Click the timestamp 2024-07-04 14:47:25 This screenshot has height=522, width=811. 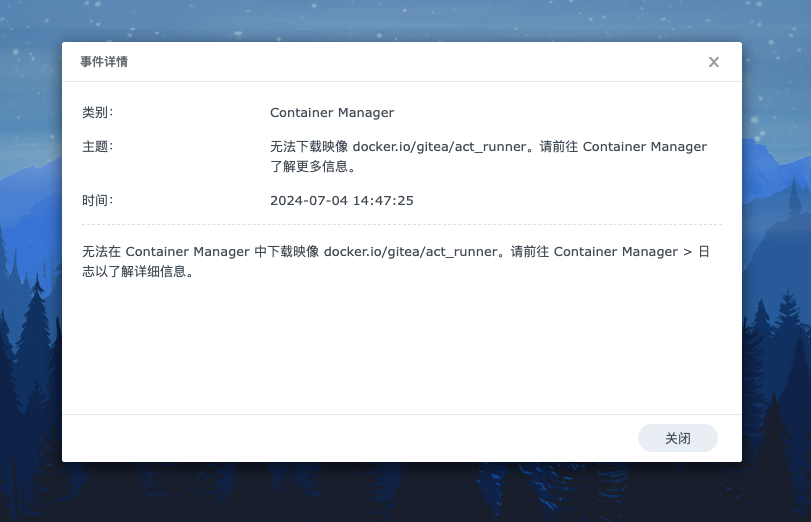pos(341,201)
